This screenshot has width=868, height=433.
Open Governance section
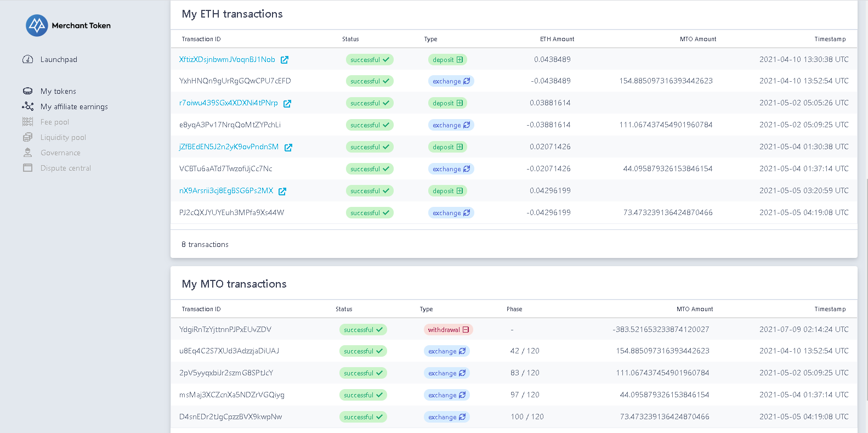tap(60, 153)
